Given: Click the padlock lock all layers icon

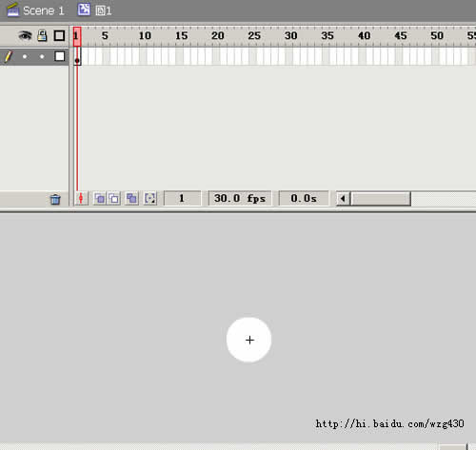Looking at the screenshot, I should [x=42, y=35].
